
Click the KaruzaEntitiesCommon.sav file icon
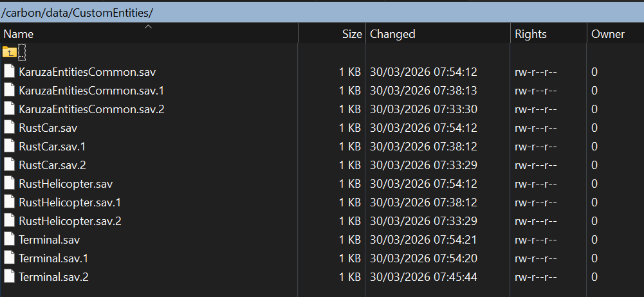tap(9, 71)
